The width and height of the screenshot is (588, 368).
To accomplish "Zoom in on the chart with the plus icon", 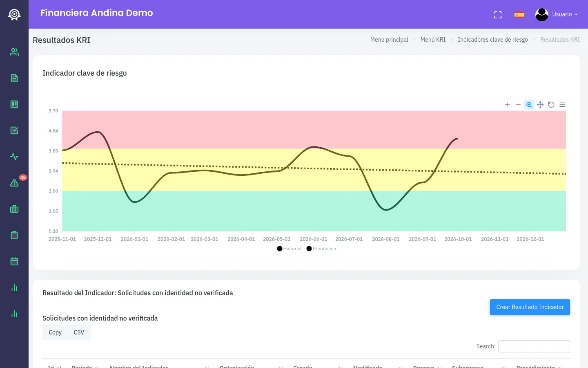I will 507,105.
